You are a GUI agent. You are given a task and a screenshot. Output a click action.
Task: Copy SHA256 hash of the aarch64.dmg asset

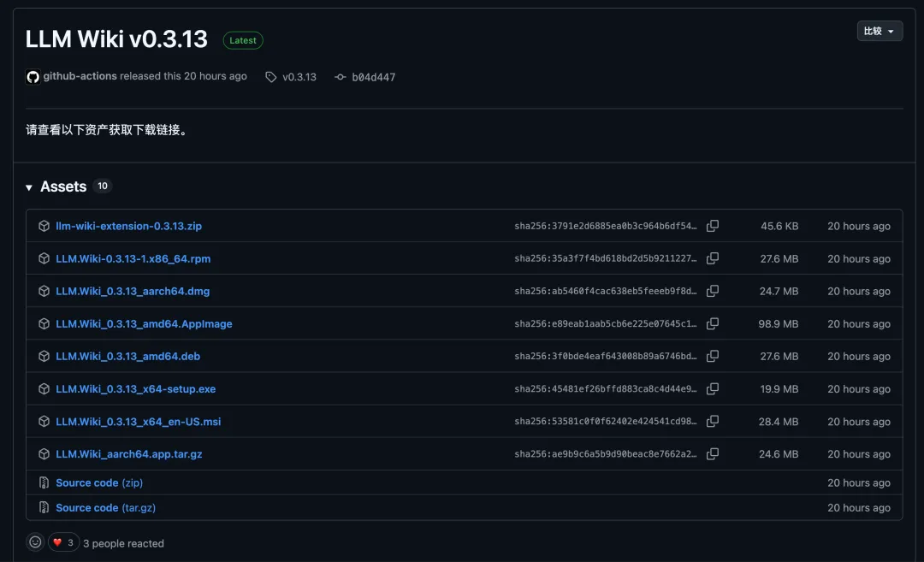pos(712,291)
